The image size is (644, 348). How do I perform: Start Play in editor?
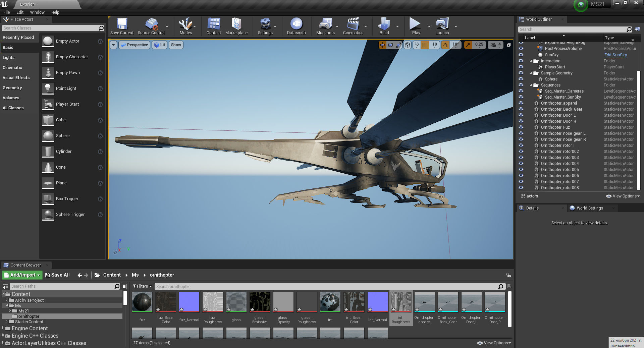coord(416,26)
